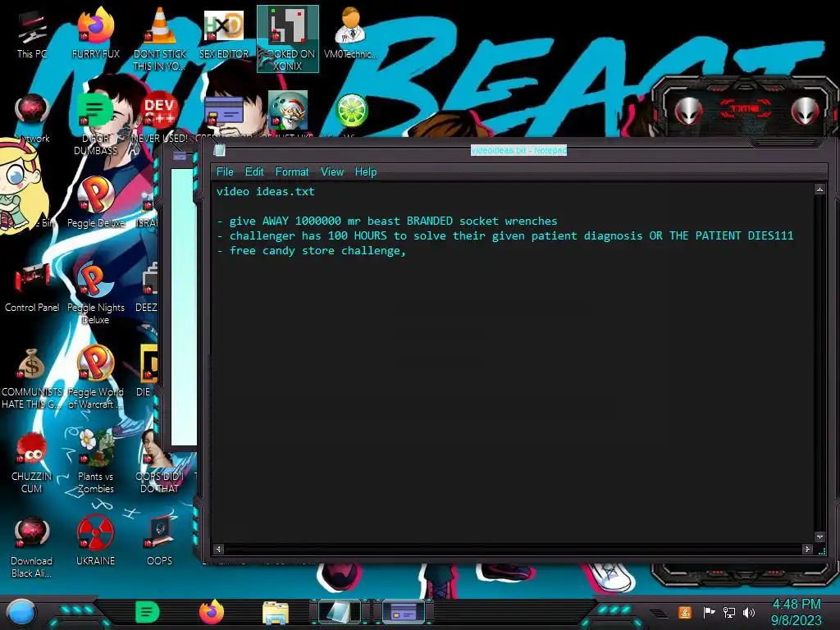This screenshot has width=840, height=630.
Task: Open the Santa elf bowling game icon
Action: pyautogui.click(x=288, y=111)
